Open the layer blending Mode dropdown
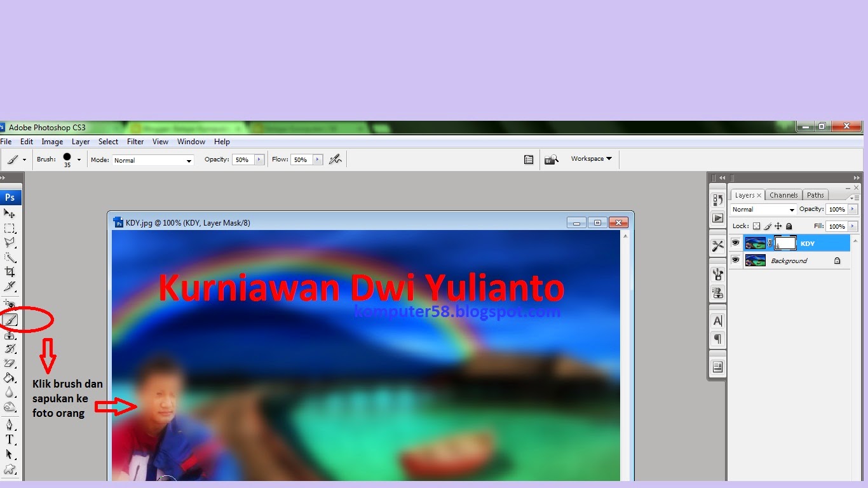Viewport: 868px width, 488px height. [x=763, y=209]
